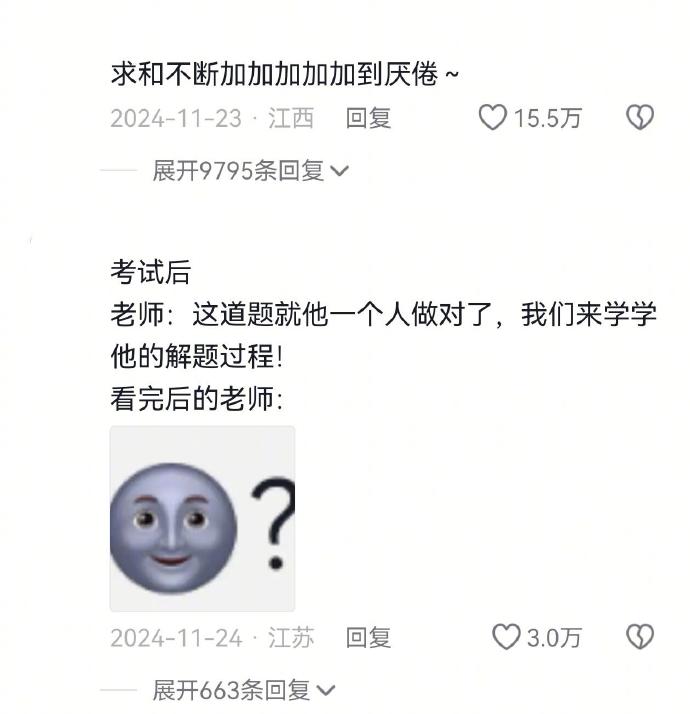This screenshot has height=714, width=690.
Task: Tap the 2024-11-23 · 江西 timestamp
Action: [x=212, y=118]
